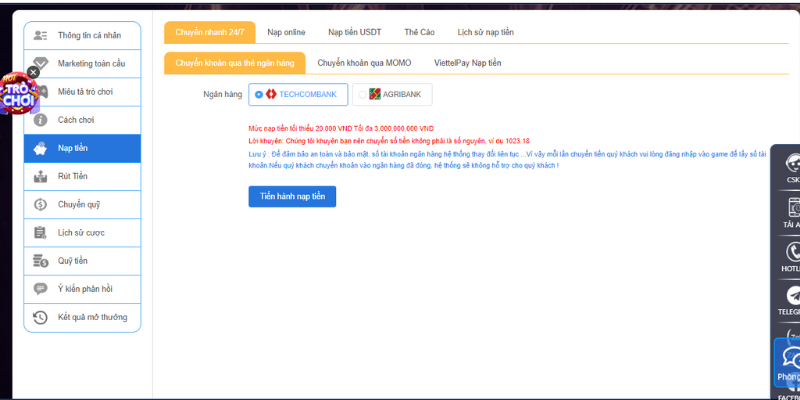Click the Rút Tiền withdrawal icon
The image size is (800, 400).
tap(40, 177)
